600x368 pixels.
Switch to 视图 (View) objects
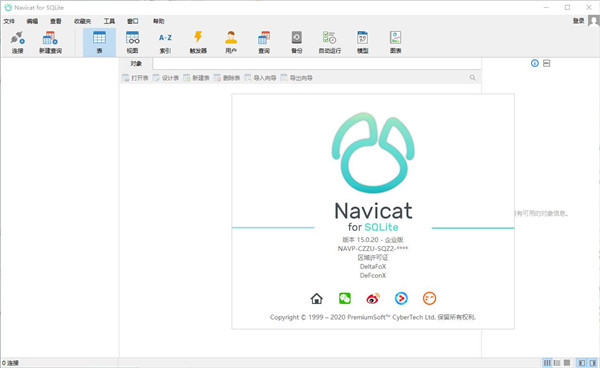pyautogui.click(x=132, y=42)
